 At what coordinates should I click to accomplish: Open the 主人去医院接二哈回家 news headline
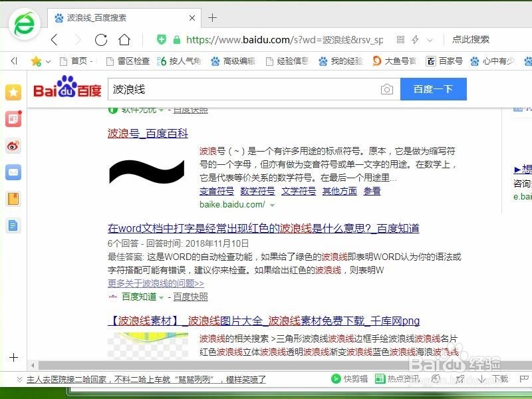click(x=146, y=379)
